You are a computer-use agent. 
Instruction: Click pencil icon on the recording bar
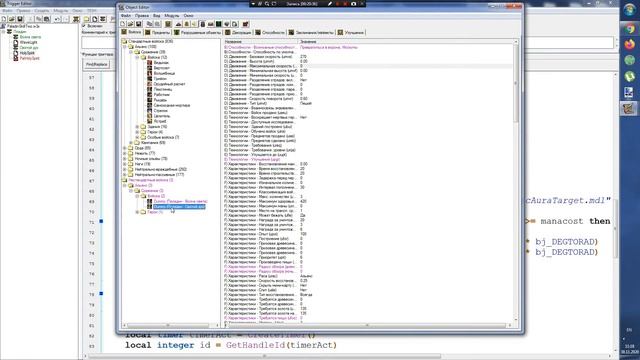pyautogui.click(x=330, y=3)
